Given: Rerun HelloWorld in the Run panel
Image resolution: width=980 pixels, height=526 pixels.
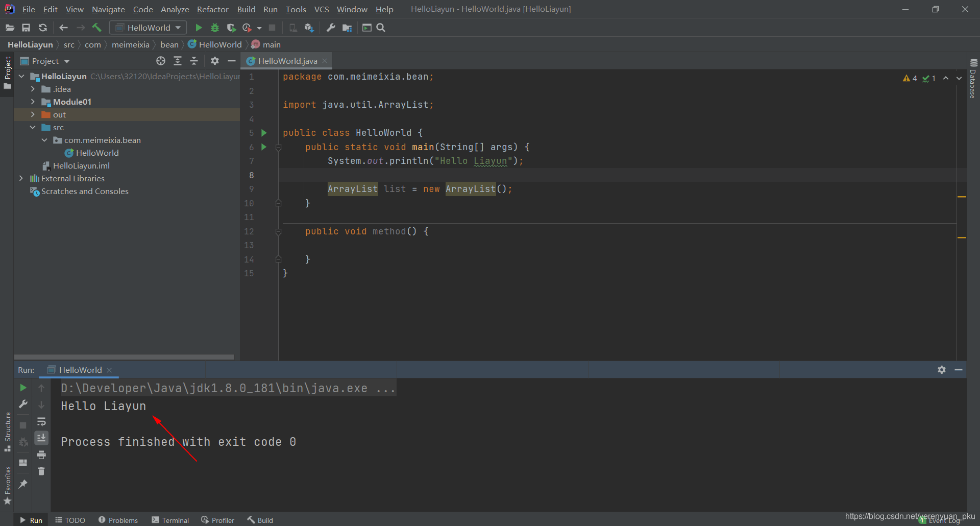Looking at the screenshot, I should [23, 388].
